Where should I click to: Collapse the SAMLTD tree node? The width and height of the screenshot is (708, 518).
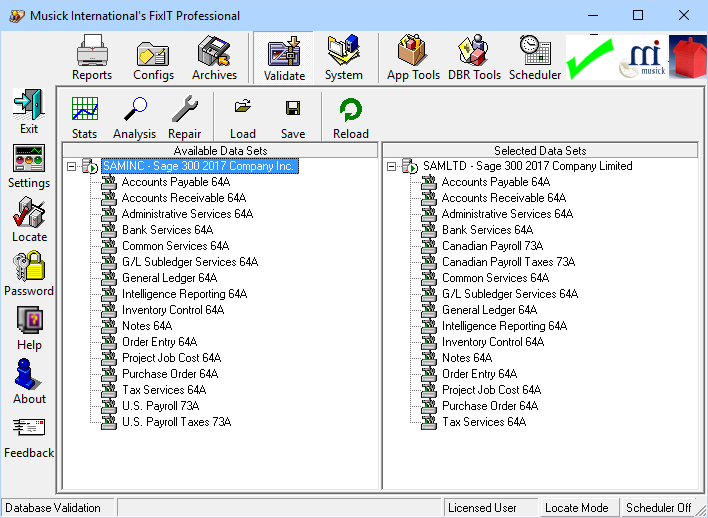coord(391,167)
